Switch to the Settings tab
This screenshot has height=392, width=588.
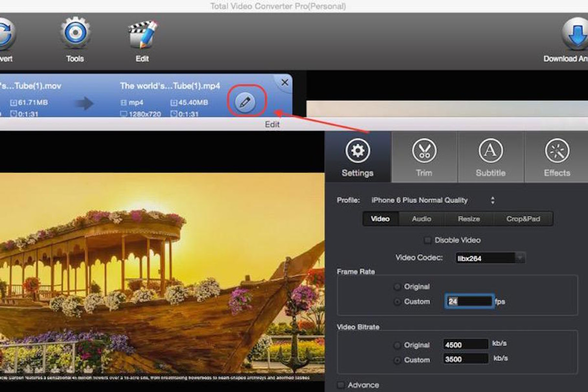click(x=358, y=157)
